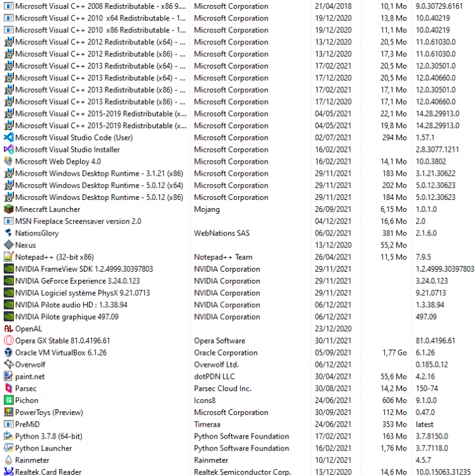
Task: Click the Windows Desktop Runtime 3.1.21 (x86) icon
Action: (8, 173)
